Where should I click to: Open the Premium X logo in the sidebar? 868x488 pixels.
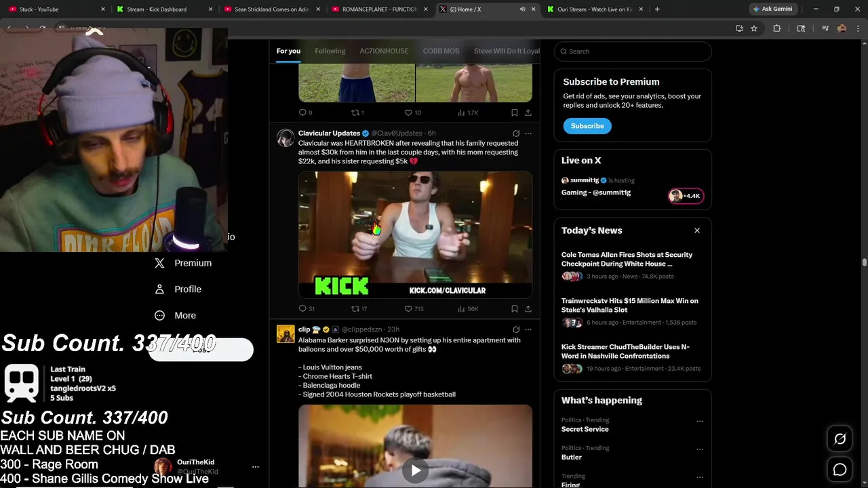[159, 263]
